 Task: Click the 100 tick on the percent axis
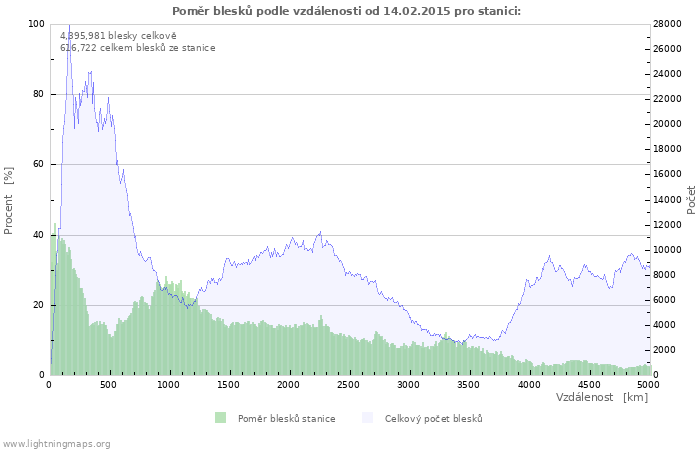point(36,24)
